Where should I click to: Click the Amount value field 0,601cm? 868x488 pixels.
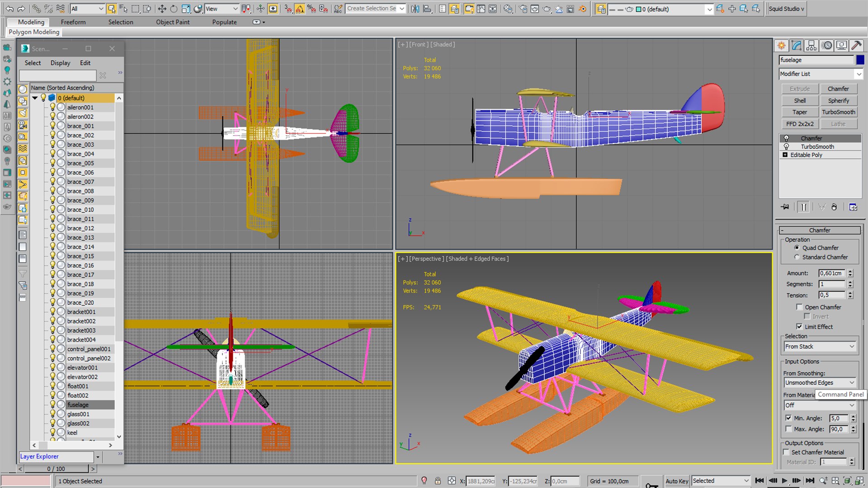coord(832,273)
